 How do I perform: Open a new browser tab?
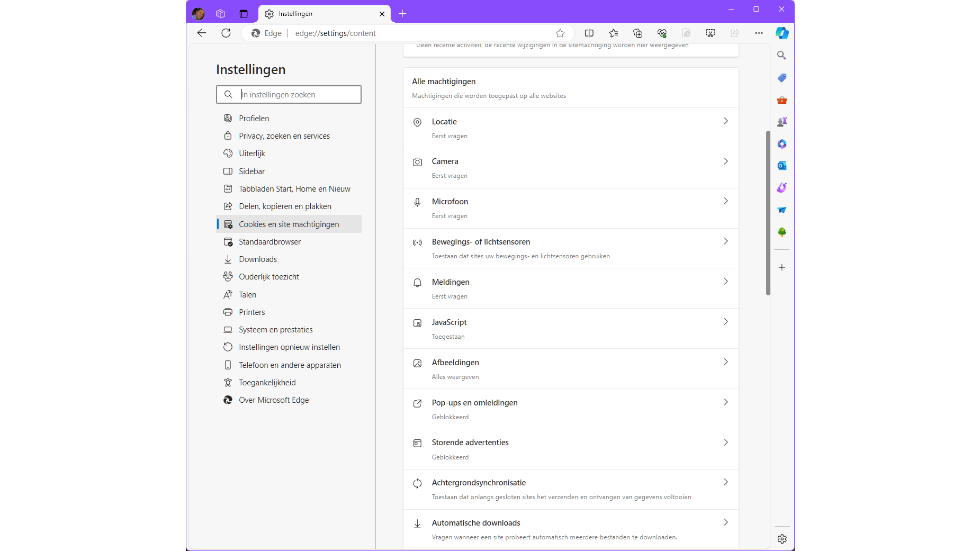click(402, 14)
